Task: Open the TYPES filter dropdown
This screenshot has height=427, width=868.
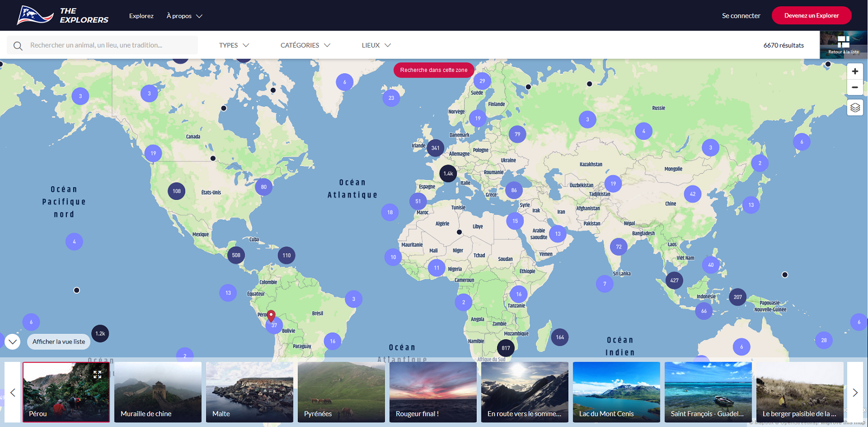Action: pos(234,45)
